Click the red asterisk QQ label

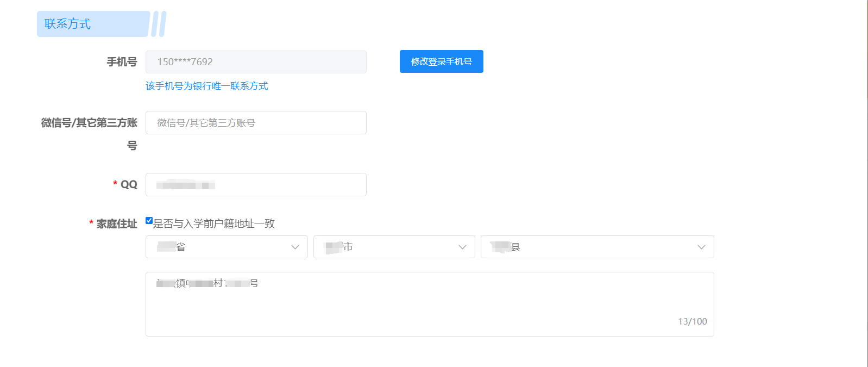129,185
